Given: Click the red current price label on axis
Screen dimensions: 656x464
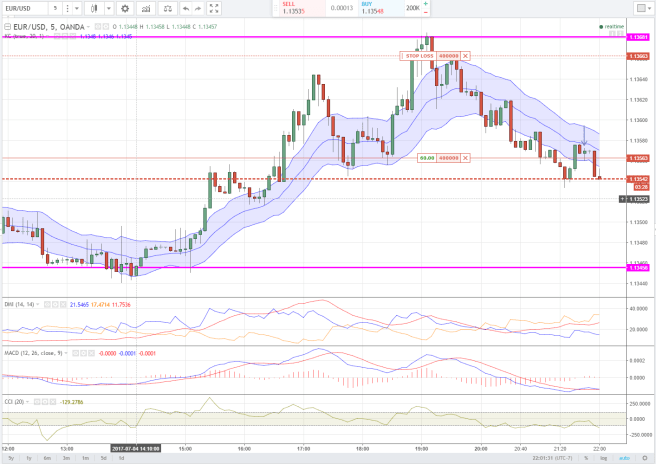Looking at the screenshot, I should point(637,179).
